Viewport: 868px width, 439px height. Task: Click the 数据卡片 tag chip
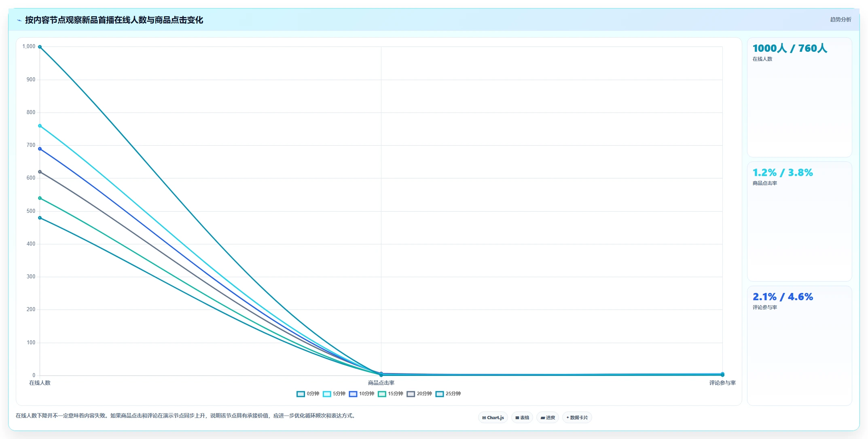pos(577,418)
